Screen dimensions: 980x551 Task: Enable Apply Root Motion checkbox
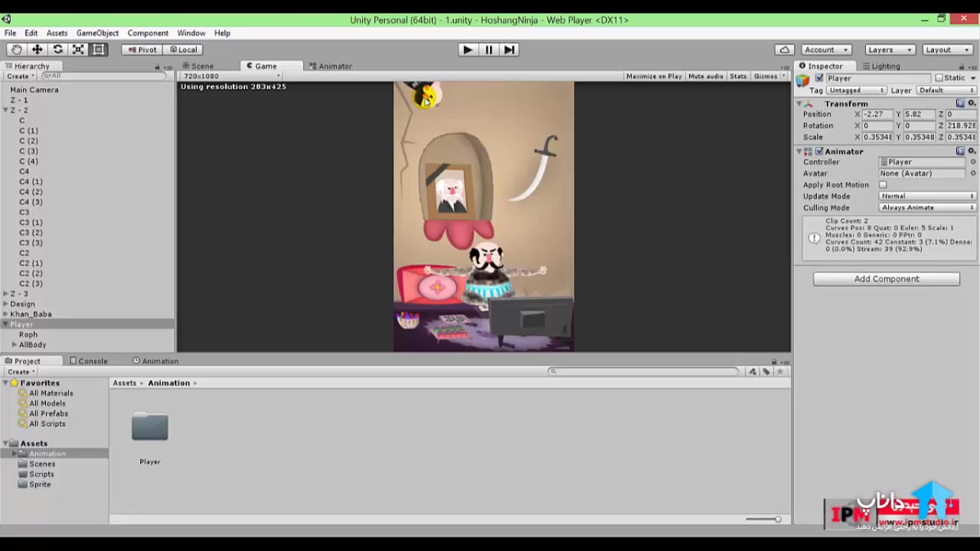tap(883, 185)
